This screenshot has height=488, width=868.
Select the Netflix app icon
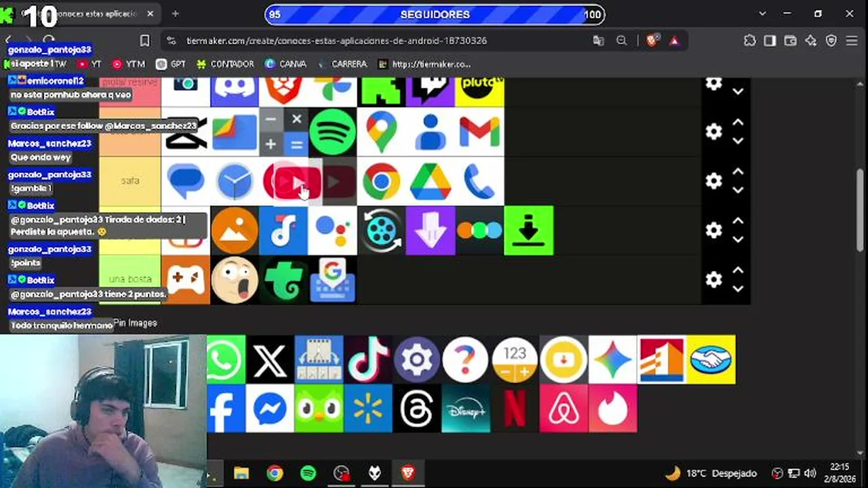[x=515, y=408]
